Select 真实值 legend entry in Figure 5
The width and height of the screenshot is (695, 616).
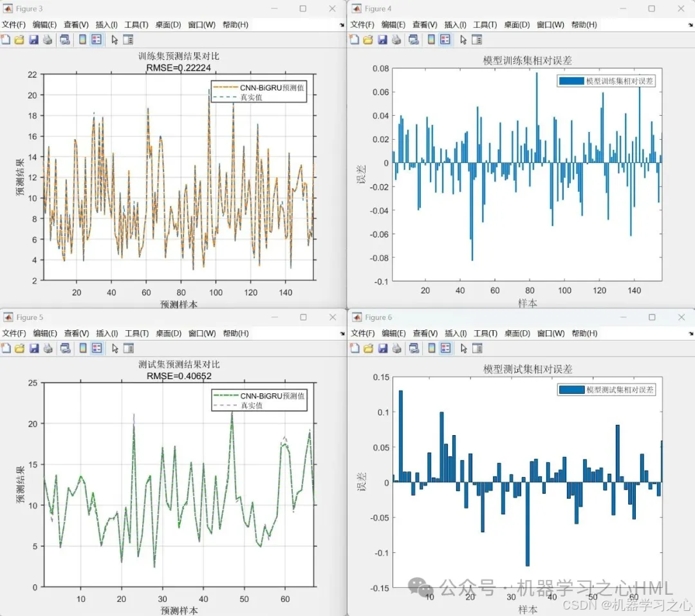pos(252,406)
